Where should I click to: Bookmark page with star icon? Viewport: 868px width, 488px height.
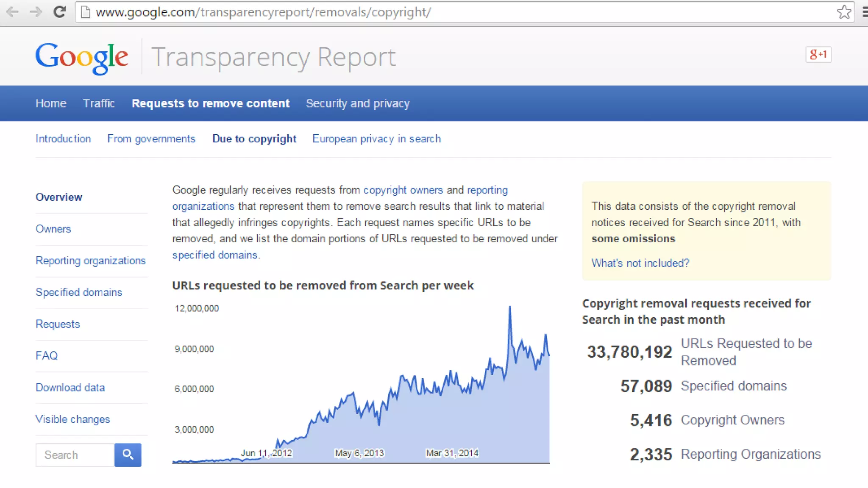[843, 12]
